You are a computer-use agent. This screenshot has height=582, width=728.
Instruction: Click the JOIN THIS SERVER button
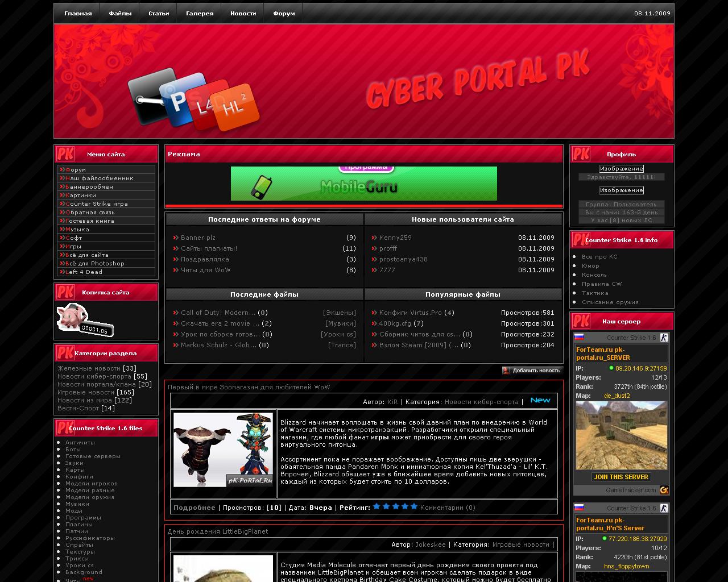(621, 477)
